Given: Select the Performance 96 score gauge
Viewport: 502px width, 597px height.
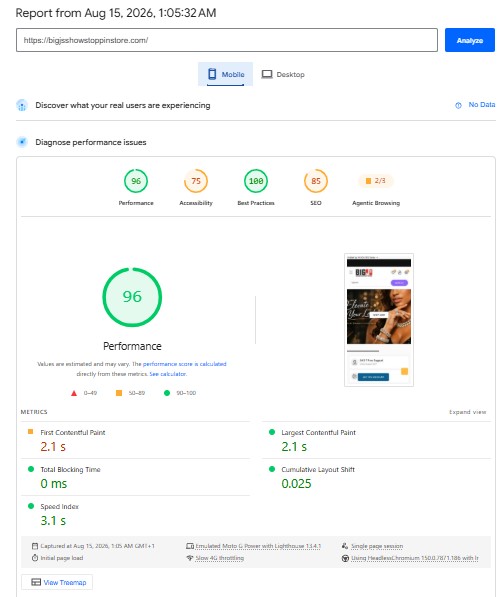Looking at the screenshot, I should (x=136, y=181).
